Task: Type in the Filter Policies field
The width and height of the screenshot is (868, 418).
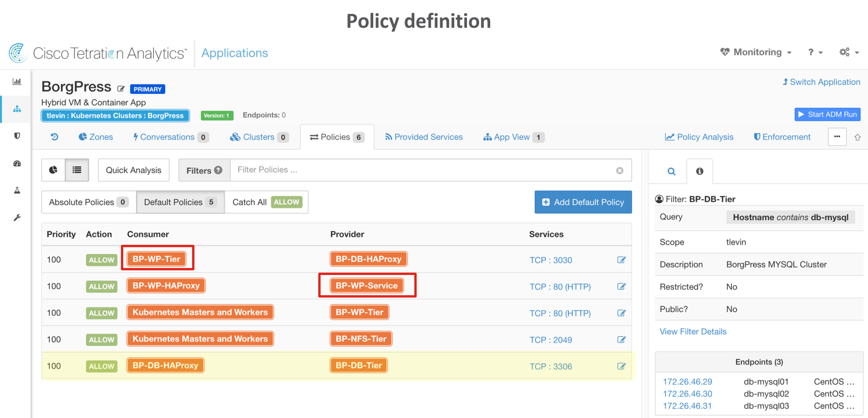Action: click(x=422, y=170)
